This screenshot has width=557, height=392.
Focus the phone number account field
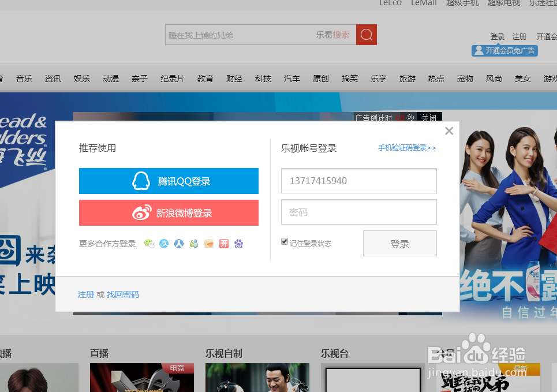[359, 181]
